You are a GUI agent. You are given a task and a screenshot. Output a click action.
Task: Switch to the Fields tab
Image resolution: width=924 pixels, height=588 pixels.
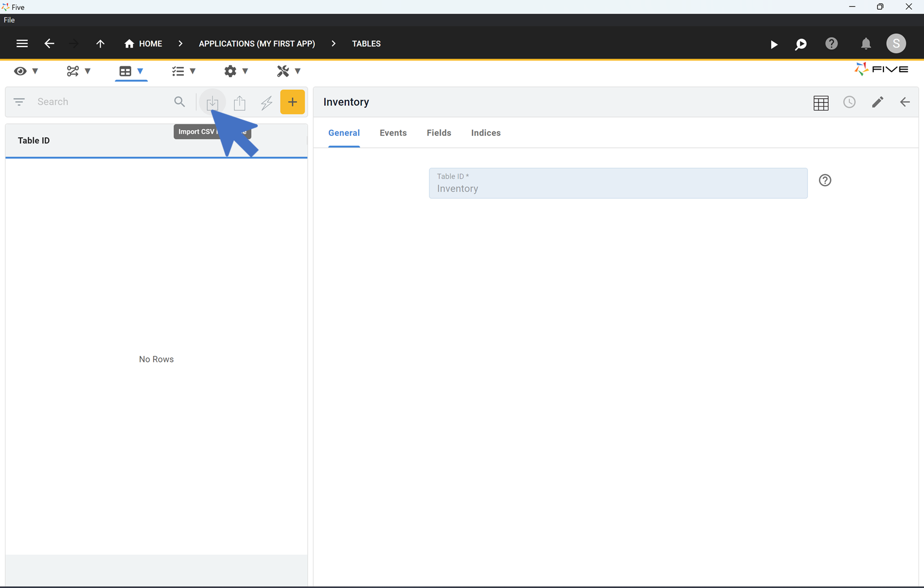438,132
